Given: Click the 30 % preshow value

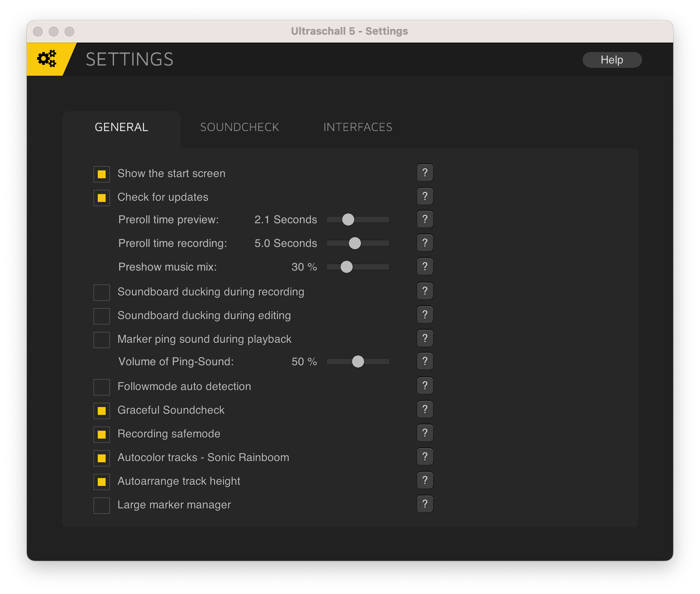Looking at the screenshot, I should [x=304, y=267].
